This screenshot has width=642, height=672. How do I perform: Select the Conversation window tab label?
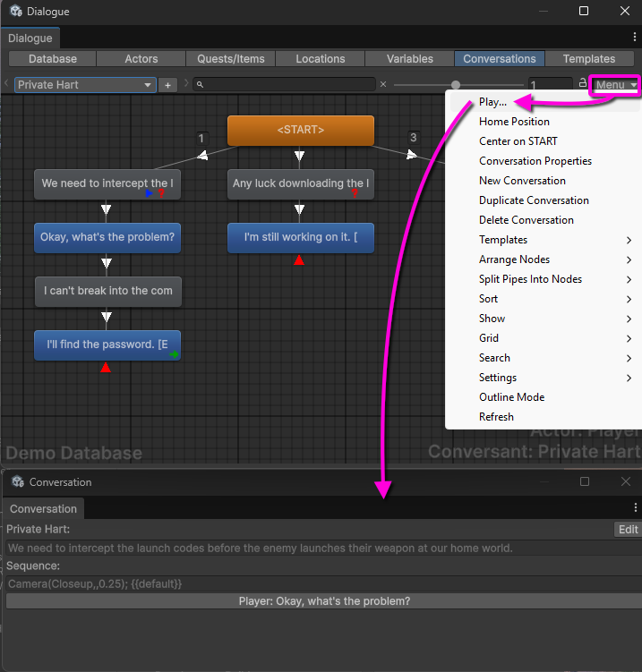coord(43,509)
